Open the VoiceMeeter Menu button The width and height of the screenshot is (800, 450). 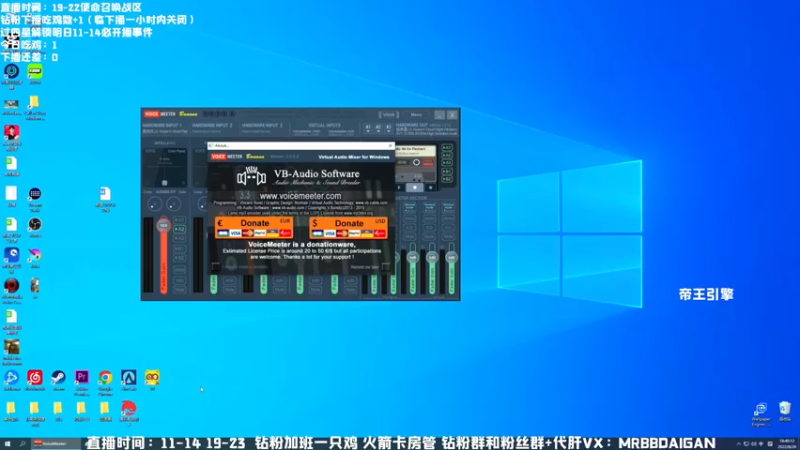(x=416, y=115)
